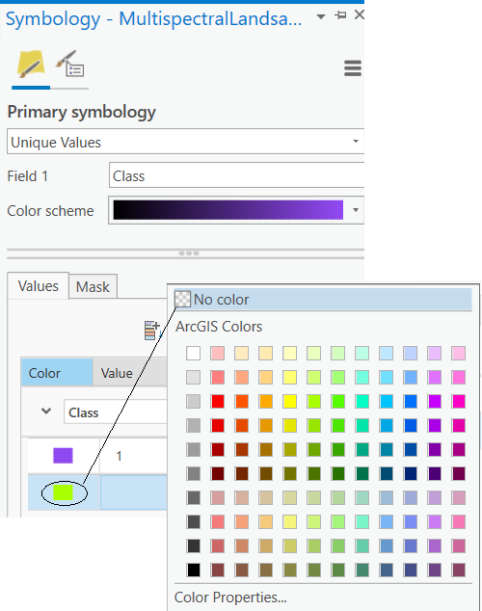Collapse the Class group chevron
The width and height of the screenshot is (482, 611).
coord(46,411)
